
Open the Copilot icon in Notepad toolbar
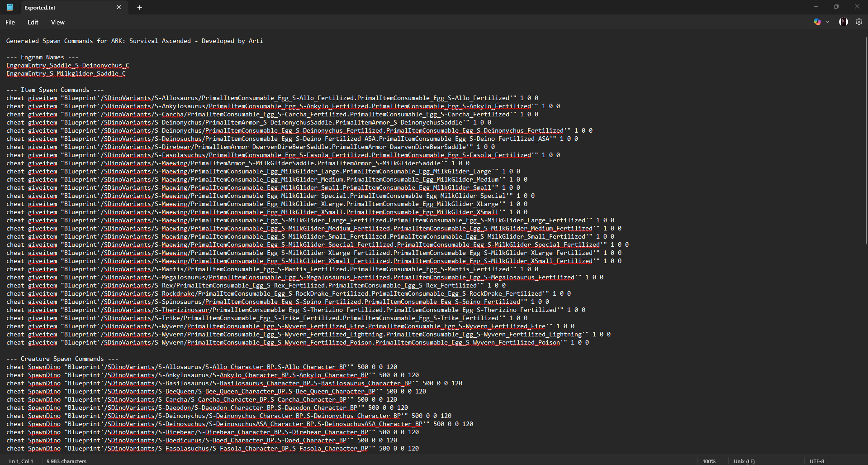[817, 22]
